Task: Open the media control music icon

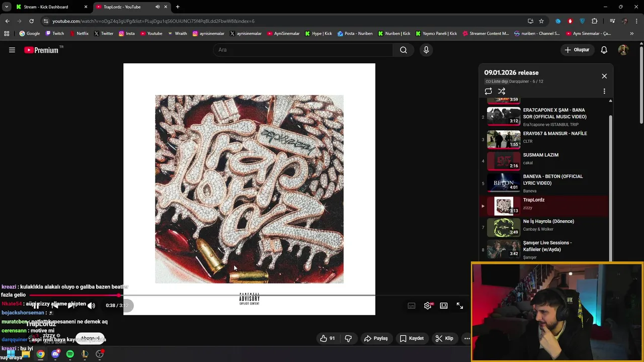Action: click(612, 21)
